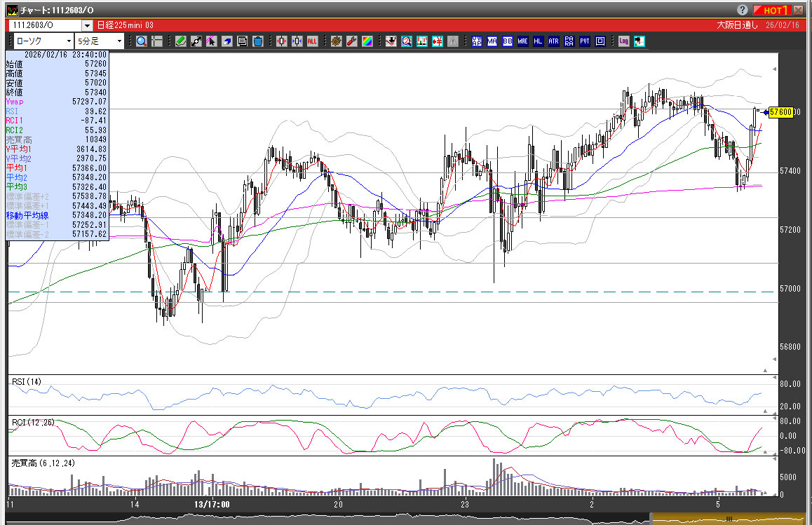Image resolution: width=812 pixels, height=525 pixels.
Task: Open the rainbow color settings icon
Action: pos(367,41)
